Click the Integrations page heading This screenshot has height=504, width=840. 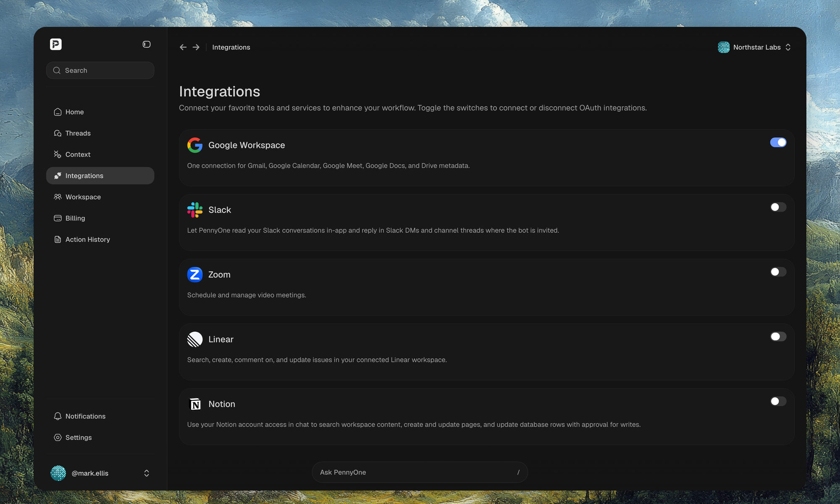(x=220, y=91)
